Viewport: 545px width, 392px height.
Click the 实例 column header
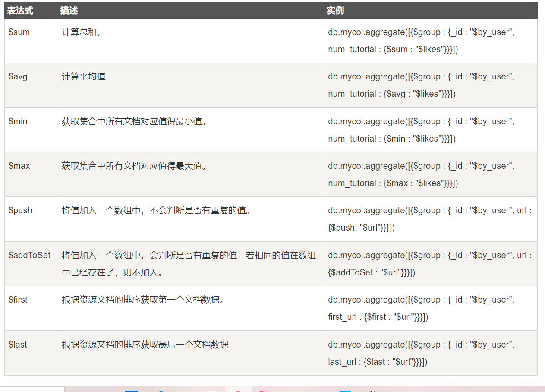pos(335,11)
